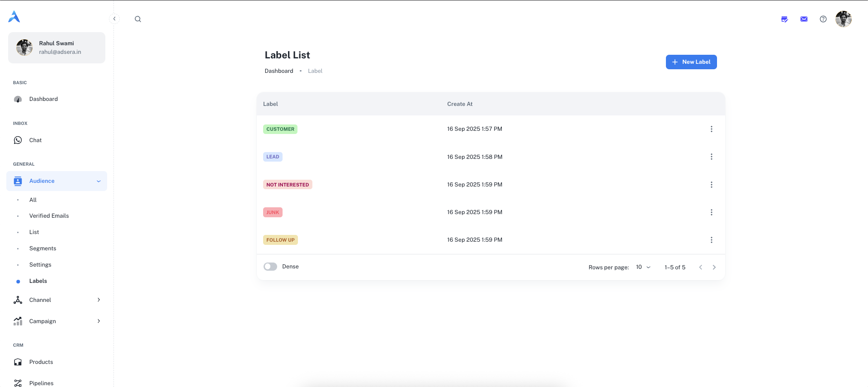868x387 pixels.
Task: Toggle the Dense table switch
Action: point(270,267)
